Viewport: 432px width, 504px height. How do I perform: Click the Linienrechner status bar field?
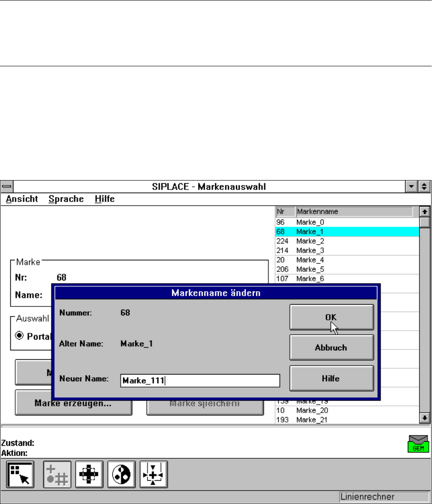click(384, 496)
